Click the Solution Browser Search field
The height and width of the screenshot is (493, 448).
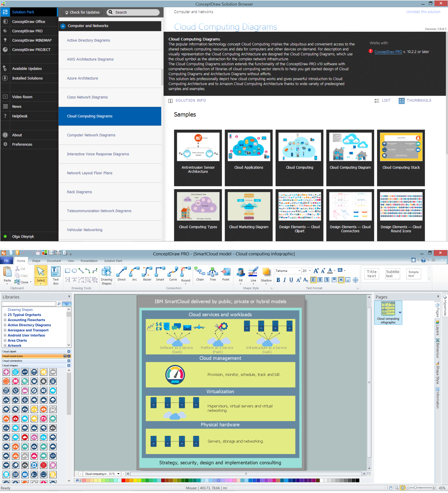pos(133,12)
